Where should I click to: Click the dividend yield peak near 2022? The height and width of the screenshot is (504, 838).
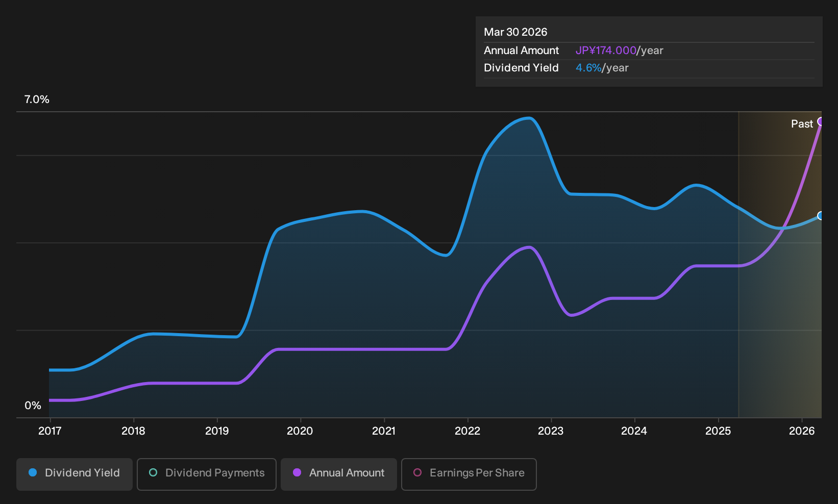coord(529,118)
